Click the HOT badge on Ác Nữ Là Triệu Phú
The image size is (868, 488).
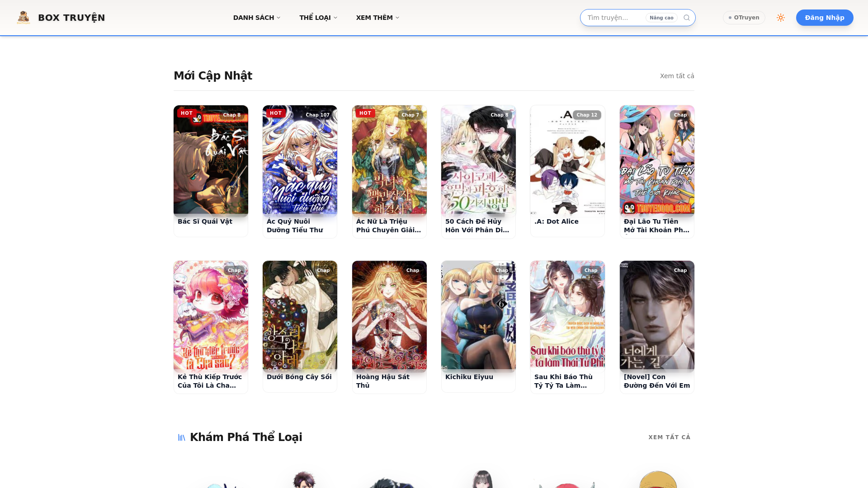click(365, 113)
